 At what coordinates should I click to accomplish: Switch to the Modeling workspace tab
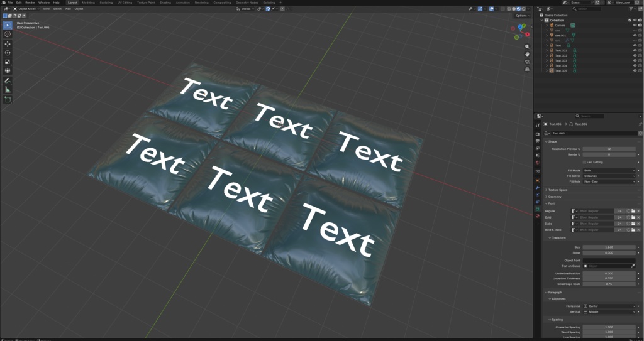click(x=88, y=3)
